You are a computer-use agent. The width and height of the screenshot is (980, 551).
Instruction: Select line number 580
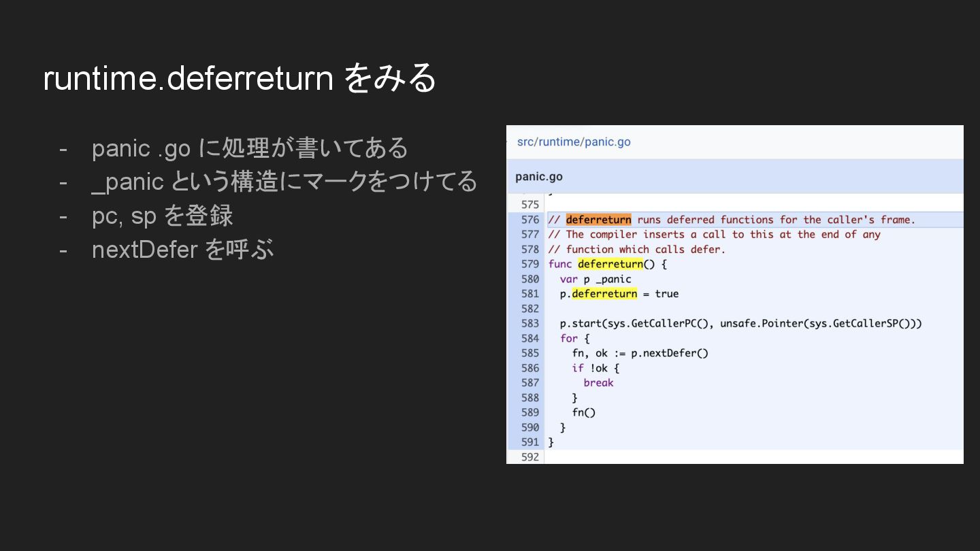coord(530,279)
